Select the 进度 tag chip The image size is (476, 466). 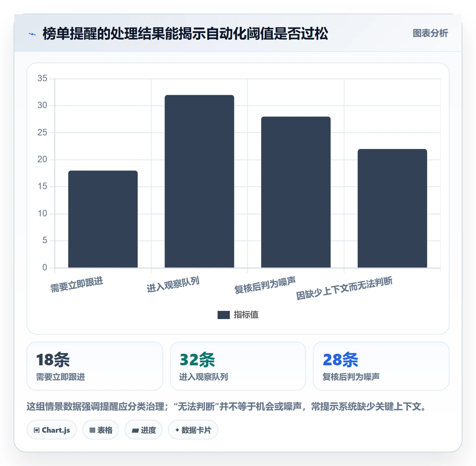point(143,430)
